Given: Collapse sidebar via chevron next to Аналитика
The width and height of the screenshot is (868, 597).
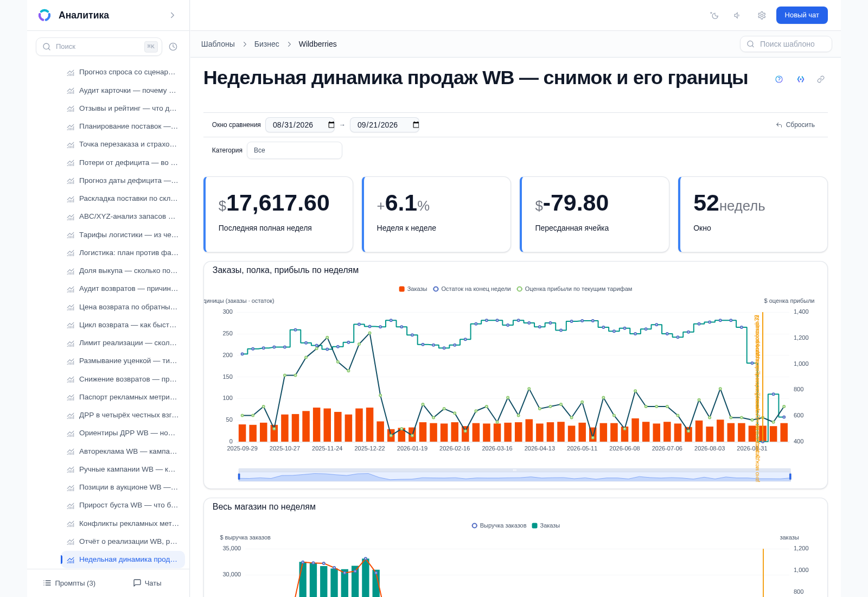Looking at the screenshot, I should 173,15.
